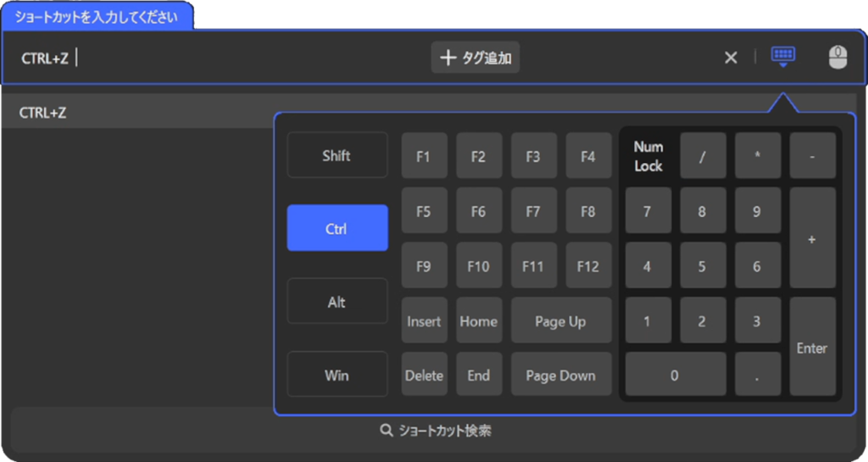This screenshot has height=462, width=868.
Task: Disable the highlighted Ctrl modifier
Action: click(337, 228)
